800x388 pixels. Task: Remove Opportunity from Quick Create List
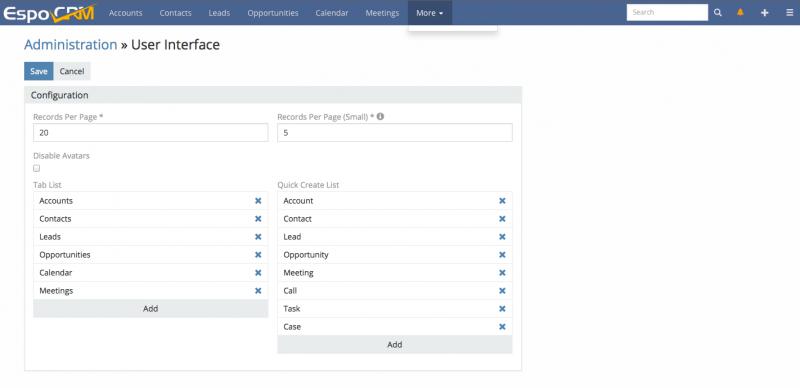502,254
